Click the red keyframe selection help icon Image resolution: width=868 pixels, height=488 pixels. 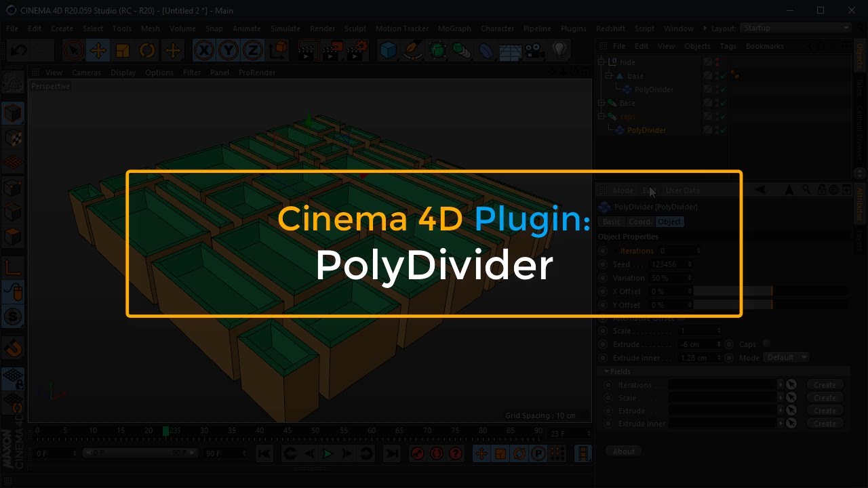pyautogui.click(x=456, y=453)
